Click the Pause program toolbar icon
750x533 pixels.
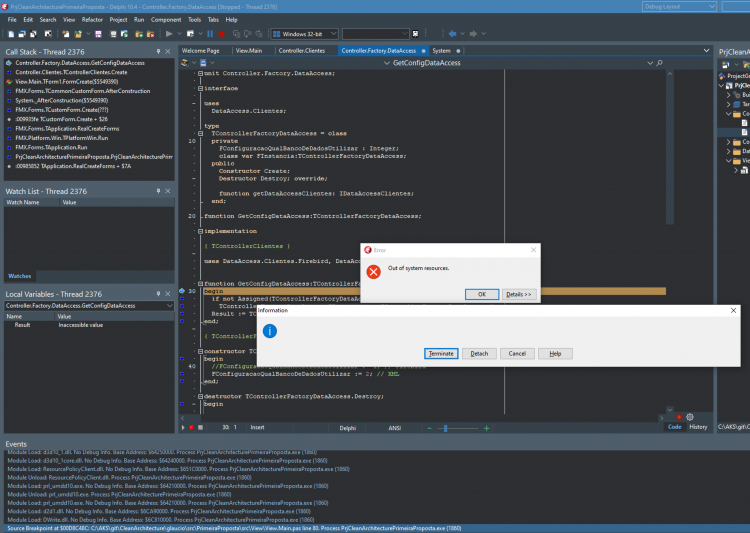coord(210,34)
